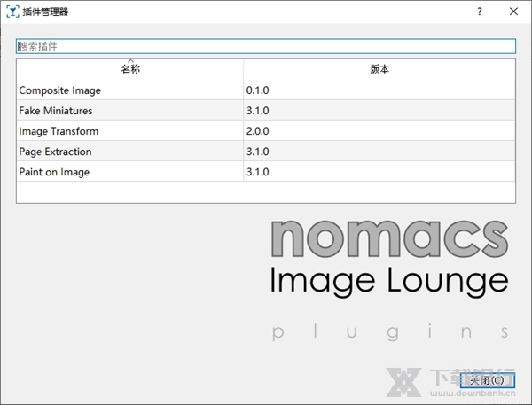Image resolution: width=532 pixels, height=405 pixels.
Task: Click the nomacs icon in title bar
Action: [12, 12]
